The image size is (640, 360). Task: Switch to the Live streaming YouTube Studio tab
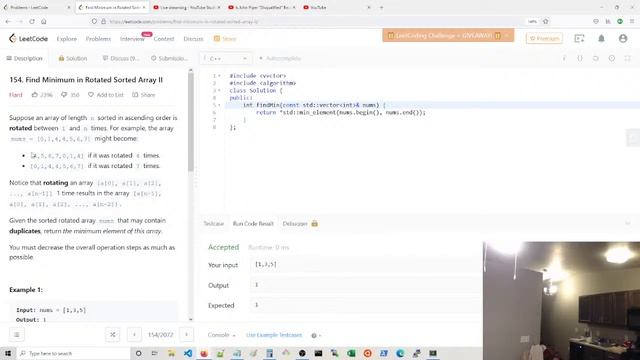(x=188, y=7)
